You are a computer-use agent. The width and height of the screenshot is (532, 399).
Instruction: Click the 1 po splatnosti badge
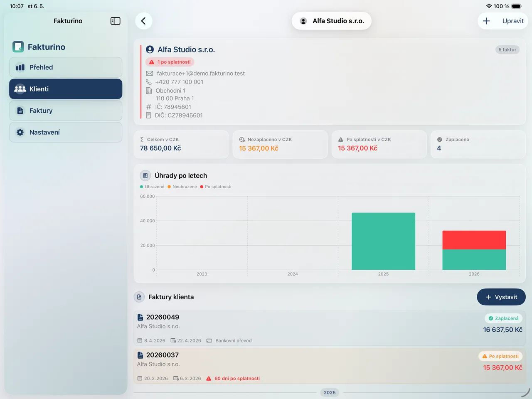(x=170, y=62)
